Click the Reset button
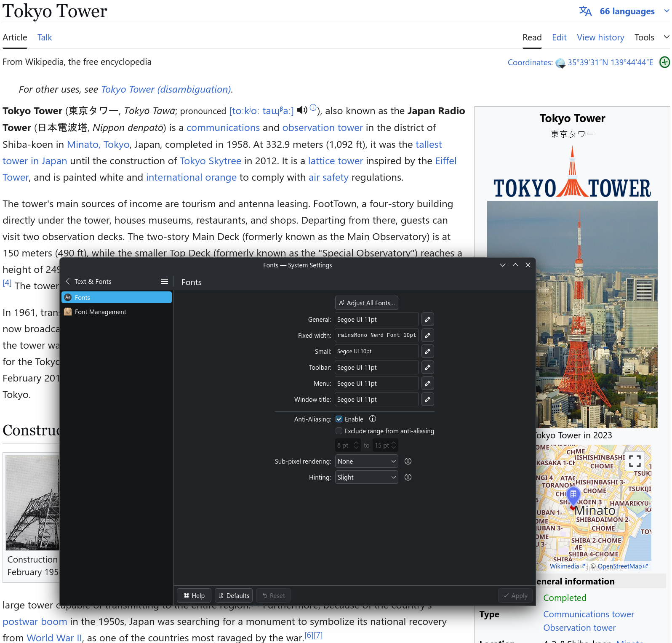 273,595
